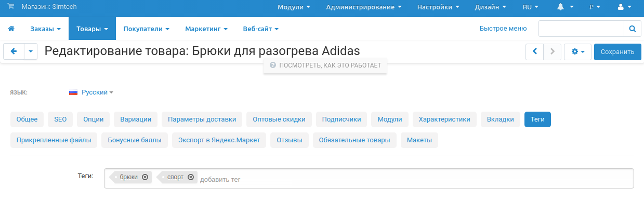Go to the previous product arrow
The image size is (644, 215).
(534, 51)
